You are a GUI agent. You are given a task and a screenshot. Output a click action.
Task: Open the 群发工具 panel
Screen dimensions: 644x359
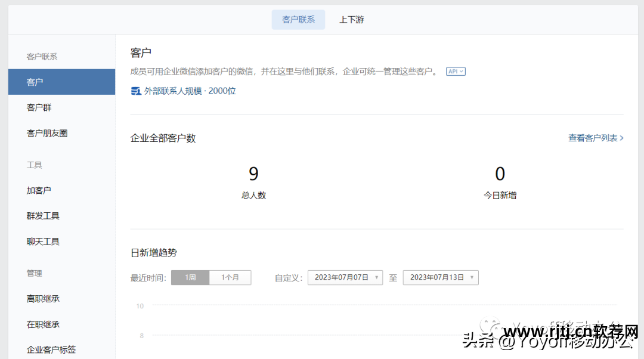pos(42,215)
